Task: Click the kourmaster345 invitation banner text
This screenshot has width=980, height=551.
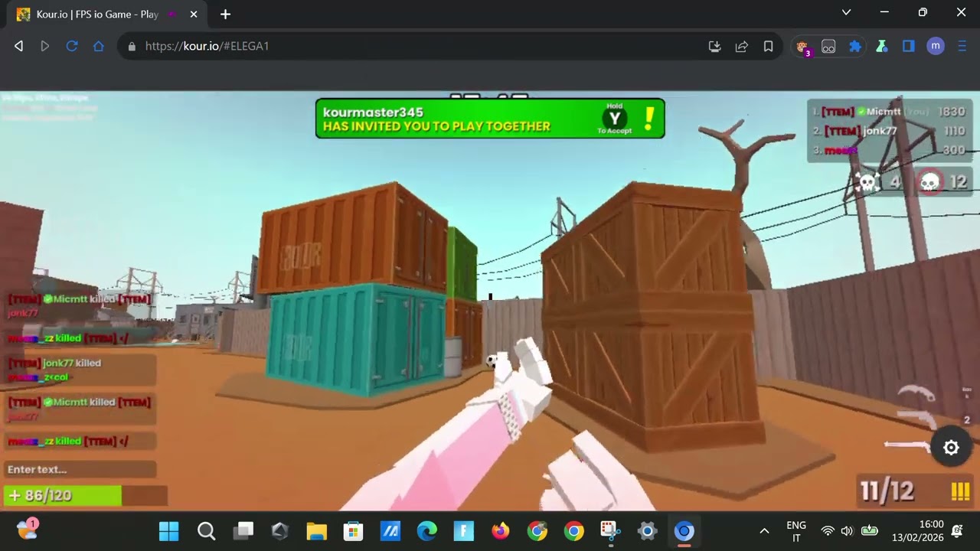Action: pyautogui.click(x=436, y=119)
